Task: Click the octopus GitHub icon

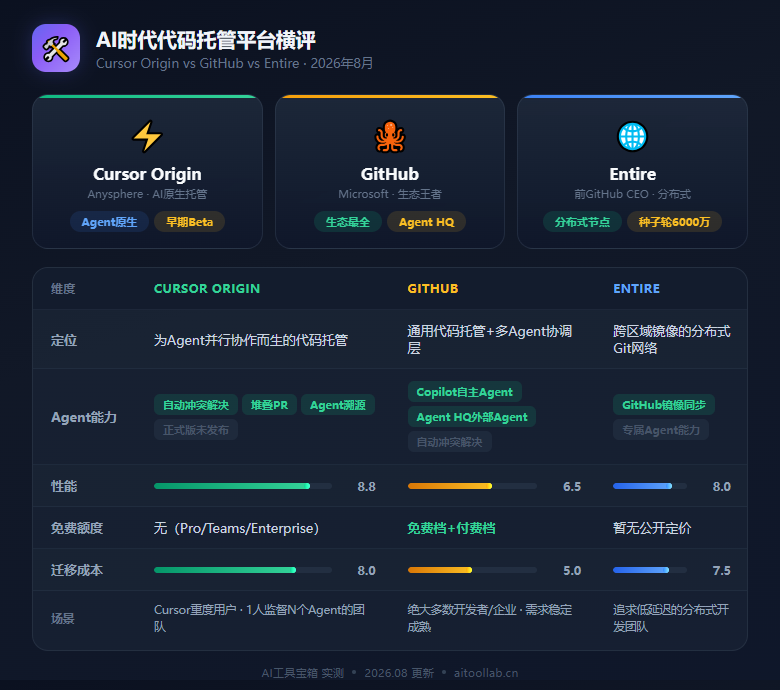Action: tap(390, 136)
